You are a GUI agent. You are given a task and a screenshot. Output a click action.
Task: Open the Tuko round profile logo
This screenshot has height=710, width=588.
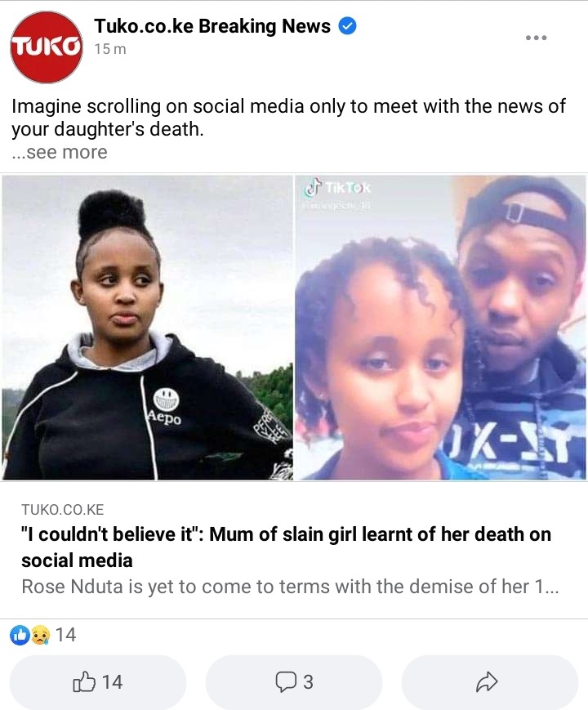(x=47, y=47)
